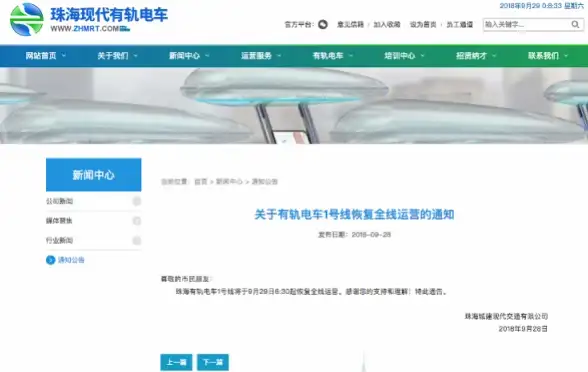588x372 pixels.
Task: Open the 新闻中心 navigation menu
Action: tap(184, 56)
